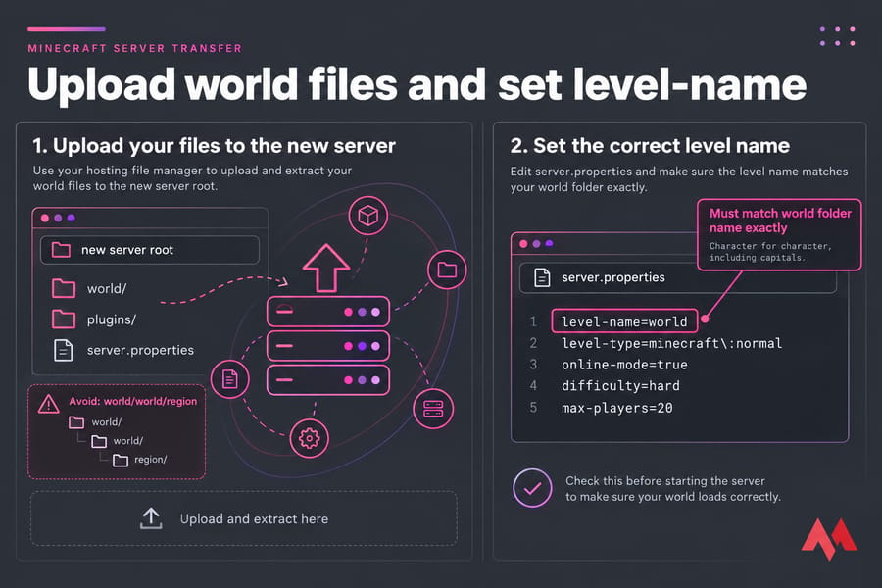Click the six-dot grid icon

(x=838, y=36)
